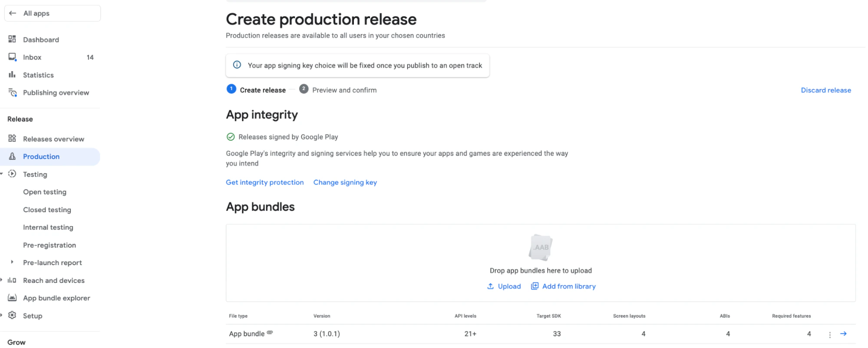The image size is (868, 348).
Task: Open the overflow menu on the App bundle row
Action: click(x=830, y=334)
